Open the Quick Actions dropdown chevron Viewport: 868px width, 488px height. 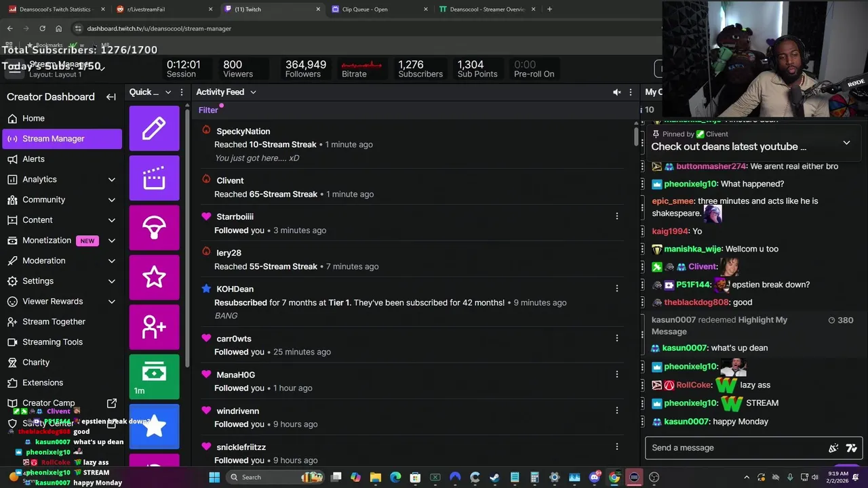[x=167, y=92]
